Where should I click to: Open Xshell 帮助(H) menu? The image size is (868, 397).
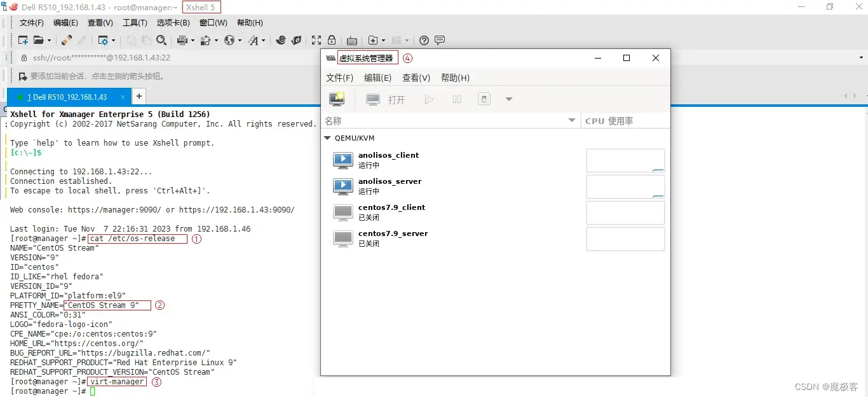click(x=250, y=22)
